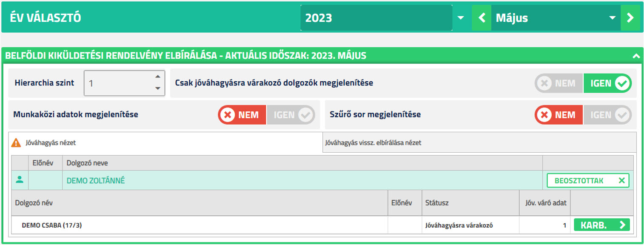
Task: Click the person icon beside DEMO ZOLTÁNNÉ
Action: pos(19,180)
